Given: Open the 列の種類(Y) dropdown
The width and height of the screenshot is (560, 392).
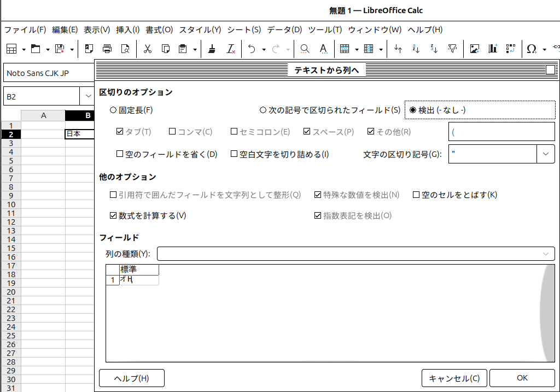Looking at the screenshot, I should tap(355, 254).
